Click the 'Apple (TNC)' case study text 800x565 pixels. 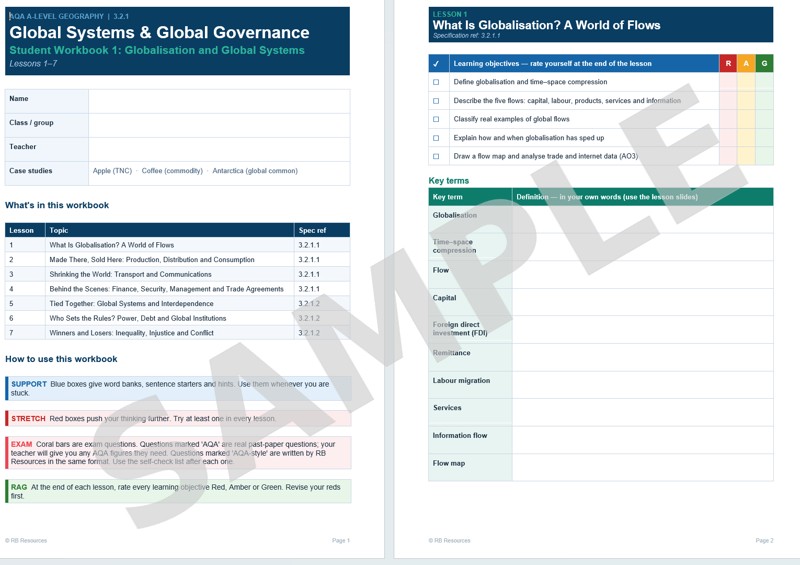[112, 171]
